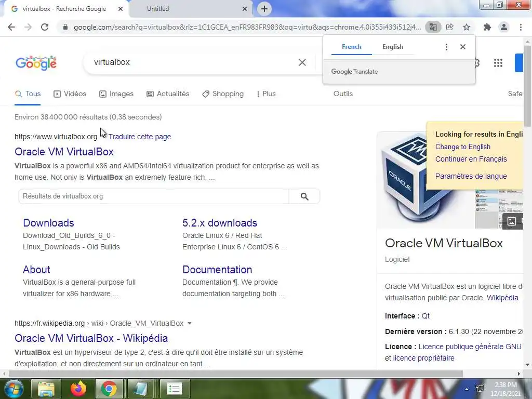This screenshot has width=532, height=399.
Task: Open Licence publique générale GNU link
Action: (470, 347)
